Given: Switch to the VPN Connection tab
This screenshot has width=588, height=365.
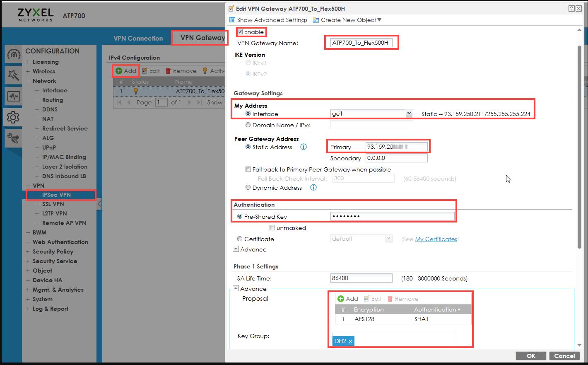Looking at the screenshot, I should [138, 38].
